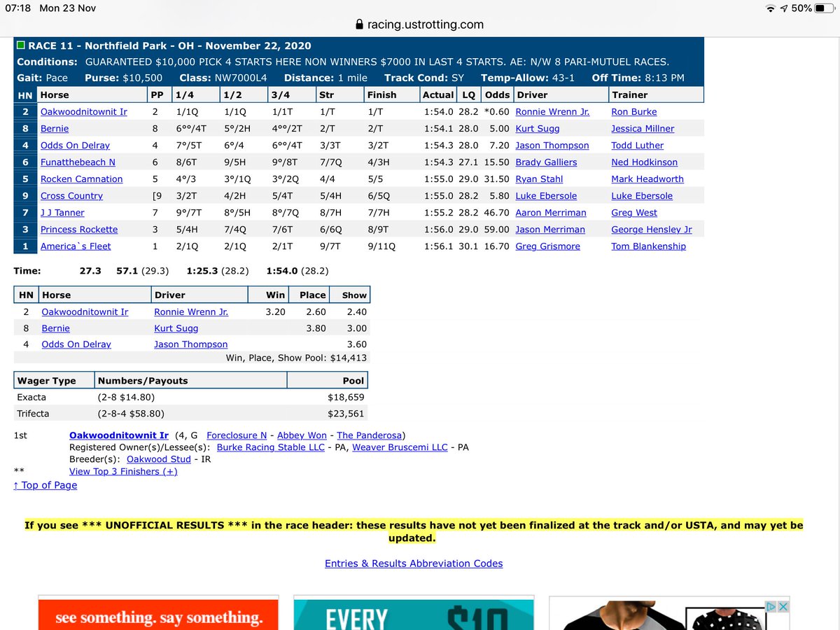Tap the Wi-Fi status icon
Viewport: 840px width, 630px height.
[x=771, y=8]
